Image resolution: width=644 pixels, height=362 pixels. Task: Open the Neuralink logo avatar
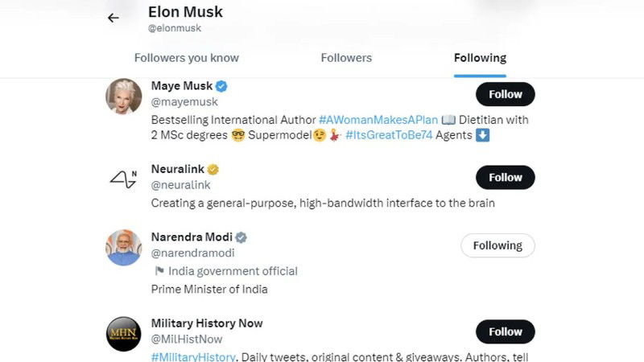[x=124, y=179]
